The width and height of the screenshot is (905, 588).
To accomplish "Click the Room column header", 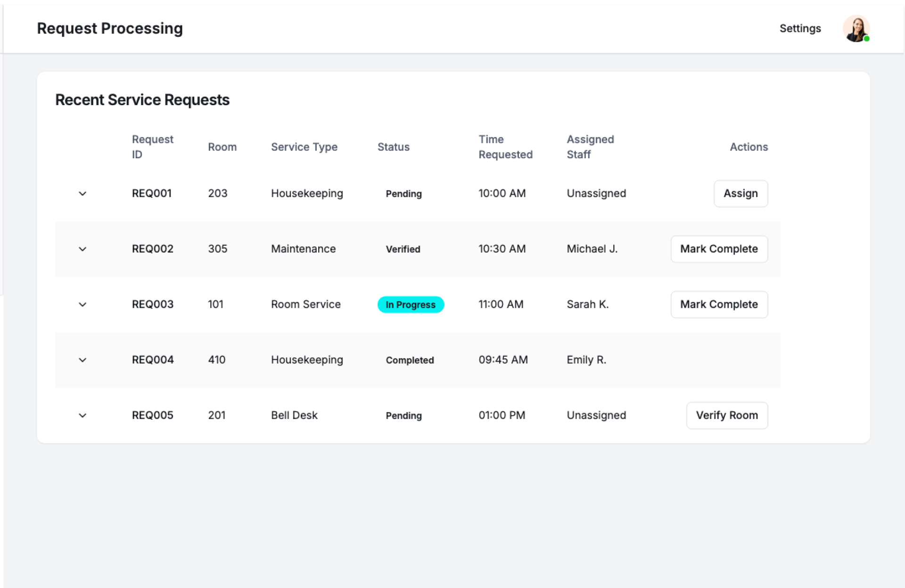I will click(222, 147).
